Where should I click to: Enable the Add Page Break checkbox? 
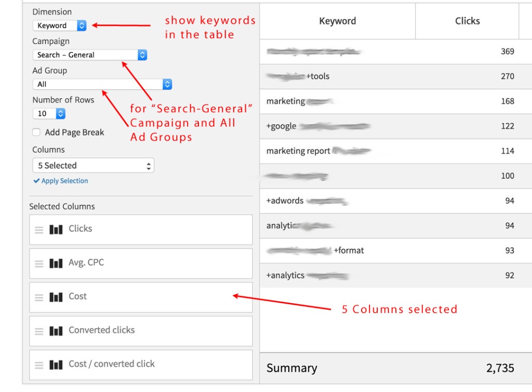[36, 132]
